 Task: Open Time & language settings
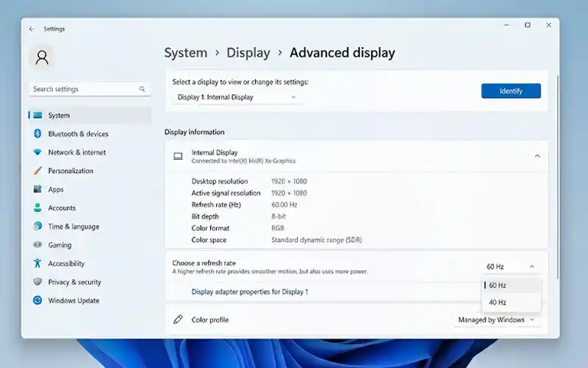[90, 227]
